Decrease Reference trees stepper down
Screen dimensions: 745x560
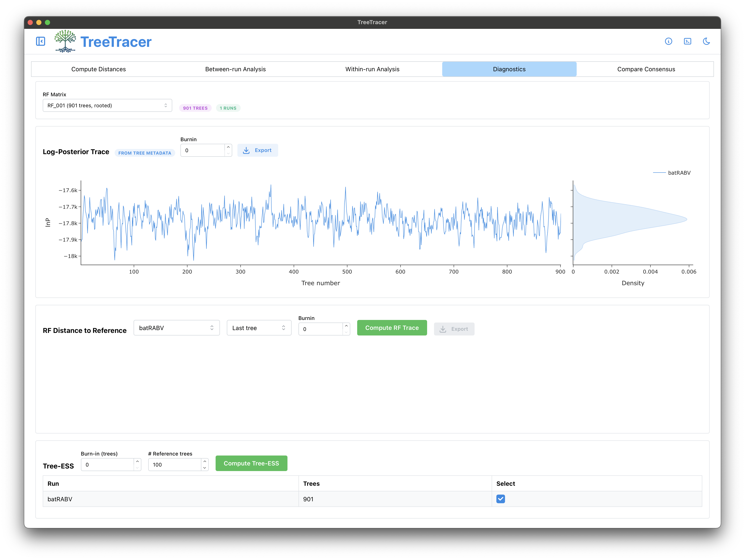click(205, 468)
